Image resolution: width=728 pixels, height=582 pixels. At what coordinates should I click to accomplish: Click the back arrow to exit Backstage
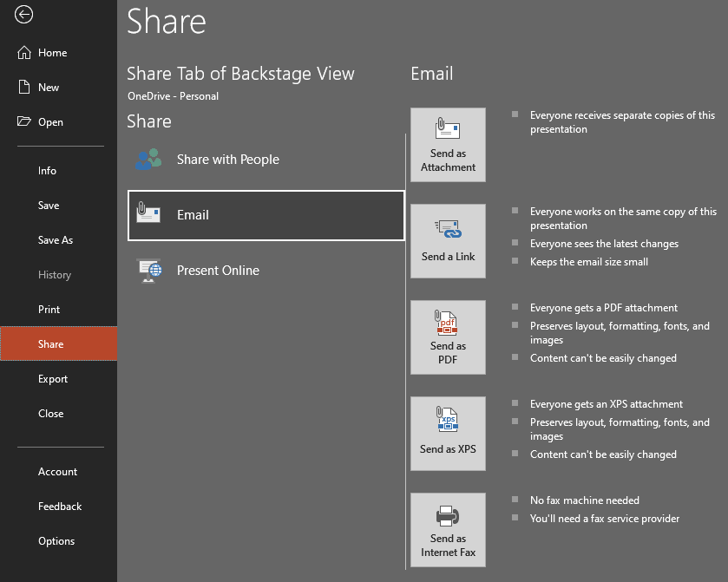23,15
